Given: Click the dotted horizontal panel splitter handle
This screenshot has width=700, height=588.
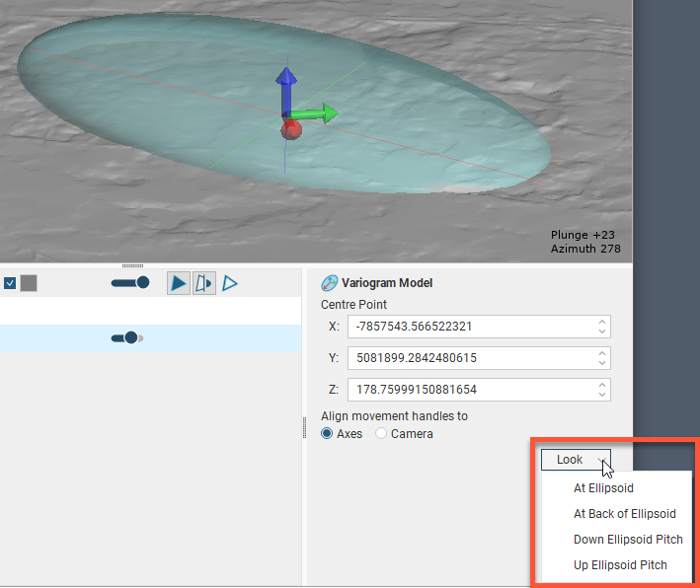Looking at the screenshot, I should click(132, 265).
